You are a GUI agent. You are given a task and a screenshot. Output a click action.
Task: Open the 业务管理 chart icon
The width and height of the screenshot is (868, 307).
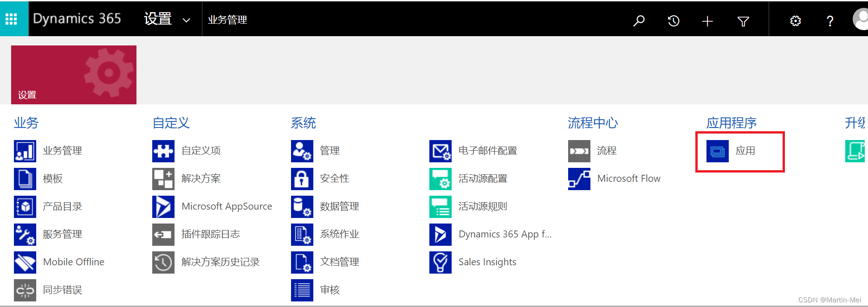25,151
